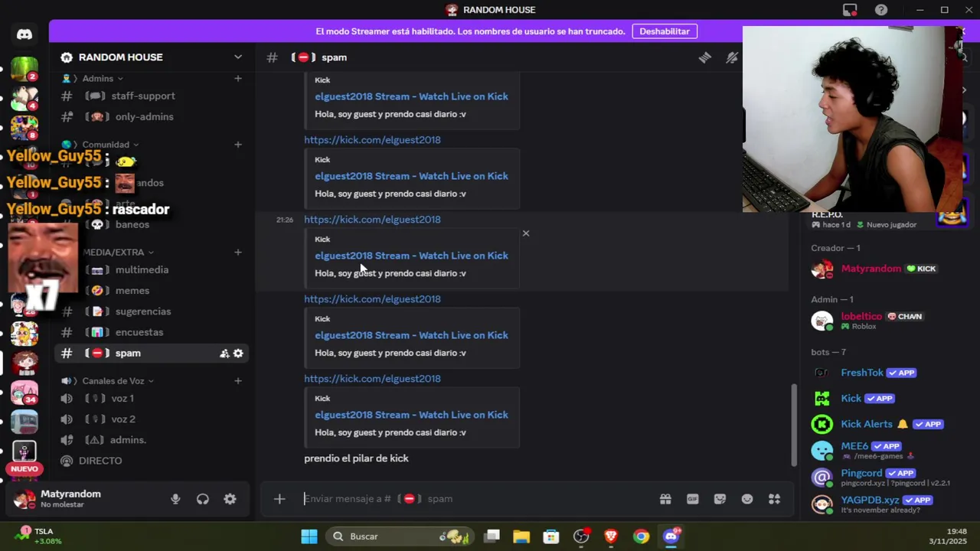980x551 pixels.
Task: Click the invite icon on spam channel
Action: coord(224,354)
